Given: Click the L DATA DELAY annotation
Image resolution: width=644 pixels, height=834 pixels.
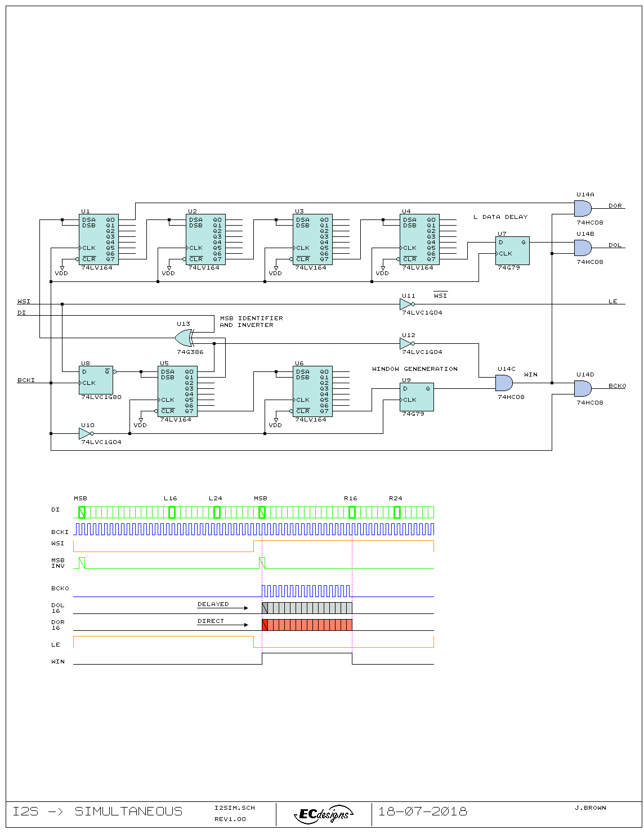Looking at the screenshot, I should point(500,217).
